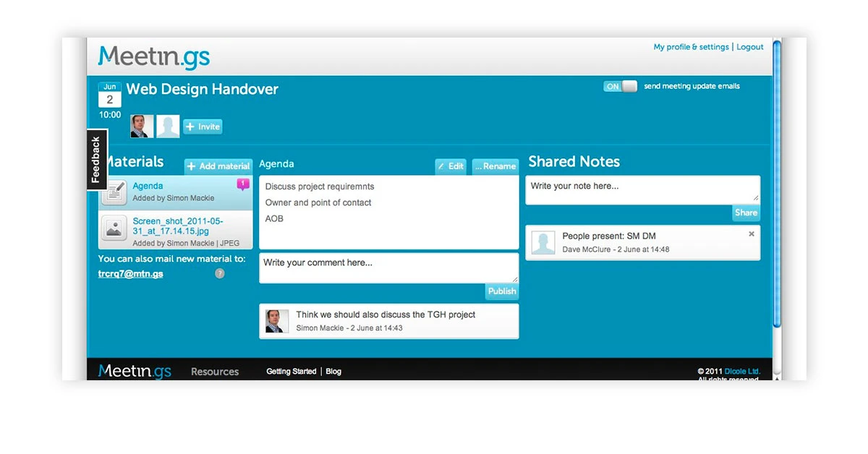Open the Blog footer link
The height and width of the screenshot is (454, 868).
coord(333,372)
